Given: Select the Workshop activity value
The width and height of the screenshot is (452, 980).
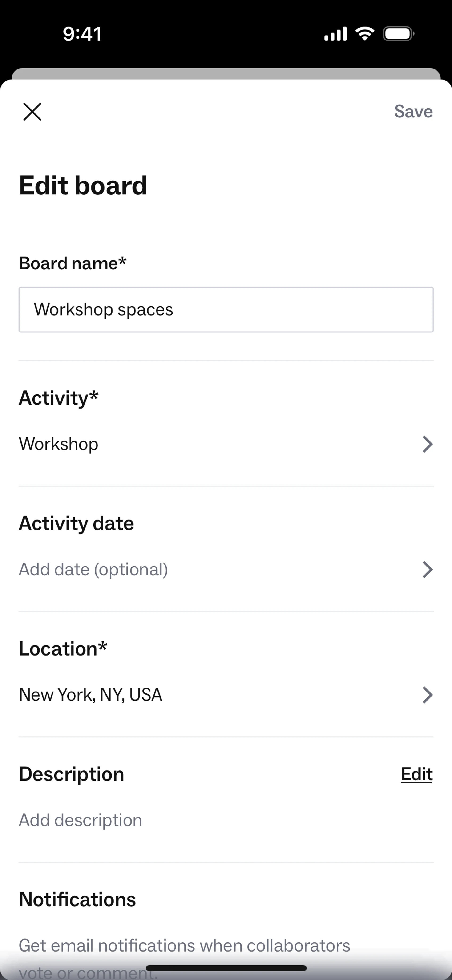Looking at the screenshot, I should 59,444.
